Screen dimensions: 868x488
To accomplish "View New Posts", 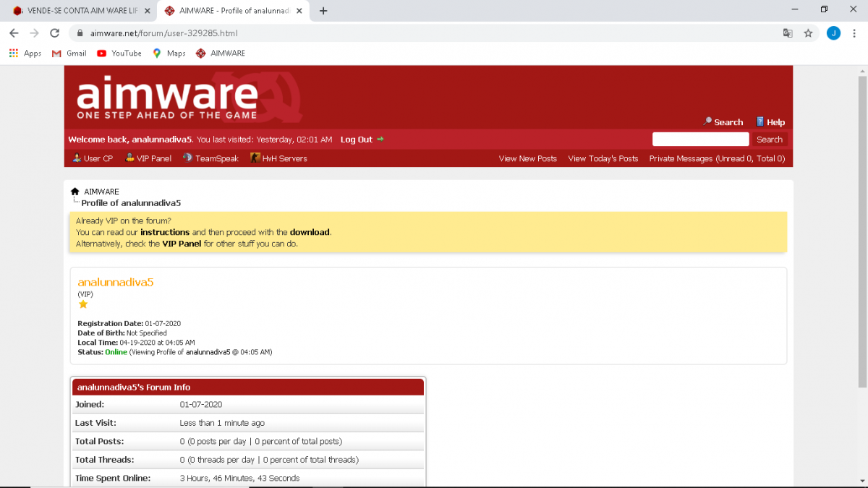I will tap(528, 158).
